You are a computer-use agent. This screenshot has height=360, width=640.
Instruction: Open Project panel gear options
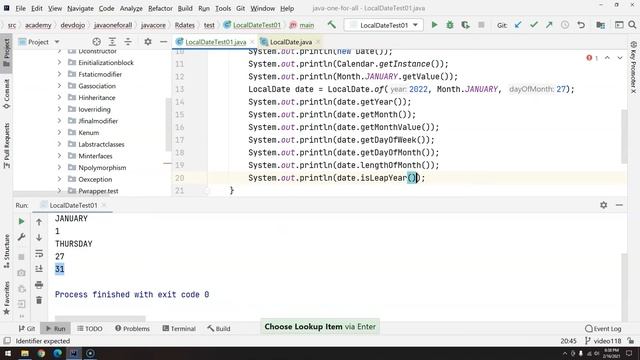click(148, 42)
